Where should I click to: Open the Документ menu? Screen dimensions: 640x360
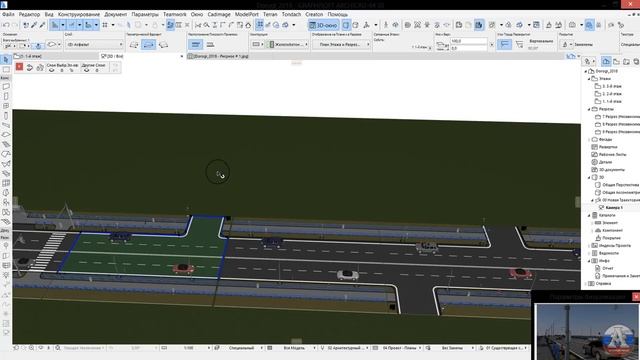tap(116, 14)
